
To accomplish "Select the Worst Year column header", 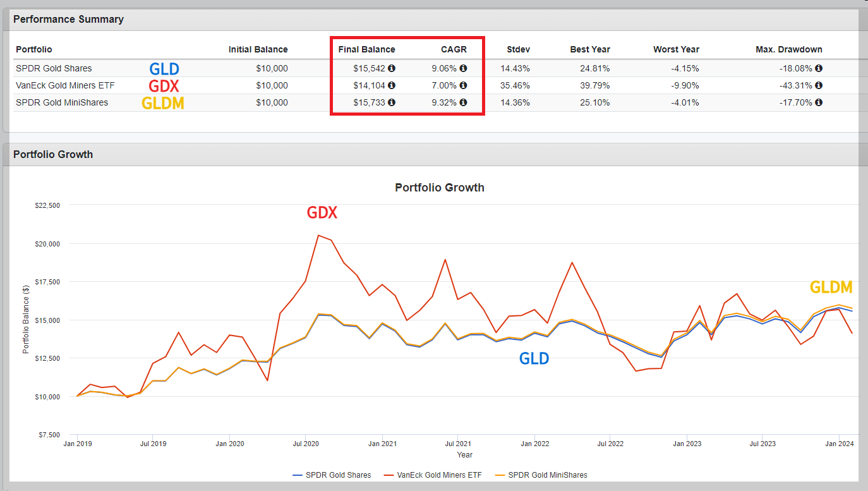I will click(x=676, y=49).
